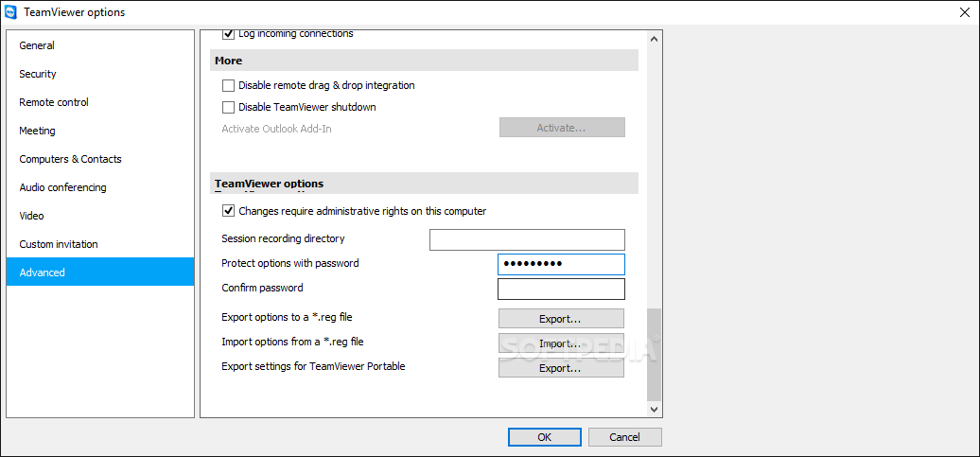Click the Activate Outlook Add-In button
The image size is (980, 457).
562,128
